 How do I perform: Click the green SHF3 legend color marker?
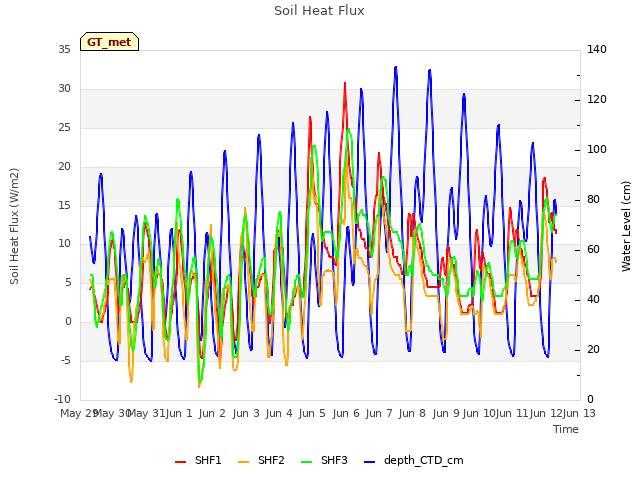307,462
